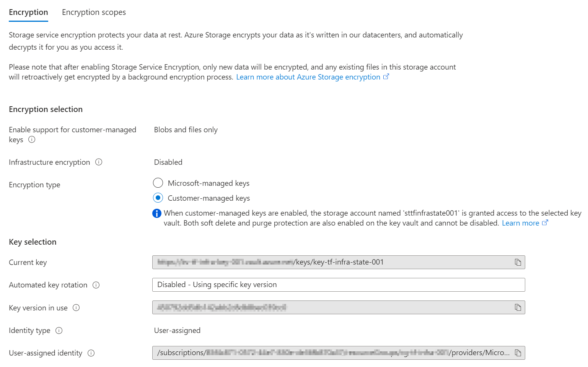
Task: Click the Automated key rotation field
Action: 338,285
